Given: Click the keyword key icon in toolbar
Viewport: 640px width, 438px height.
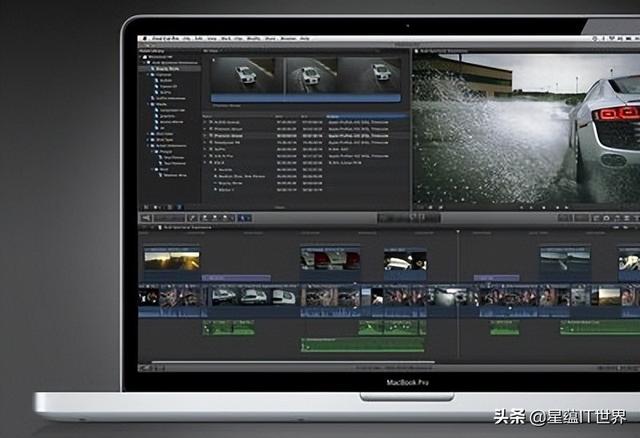Looking at the screenshot, I should [x=193, y=218].
